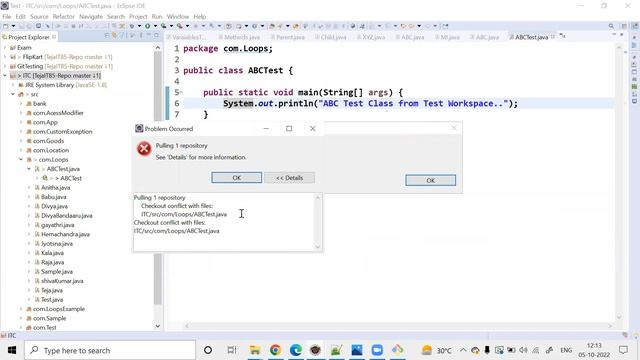Click the New file toolbar icon

(6, 26)
